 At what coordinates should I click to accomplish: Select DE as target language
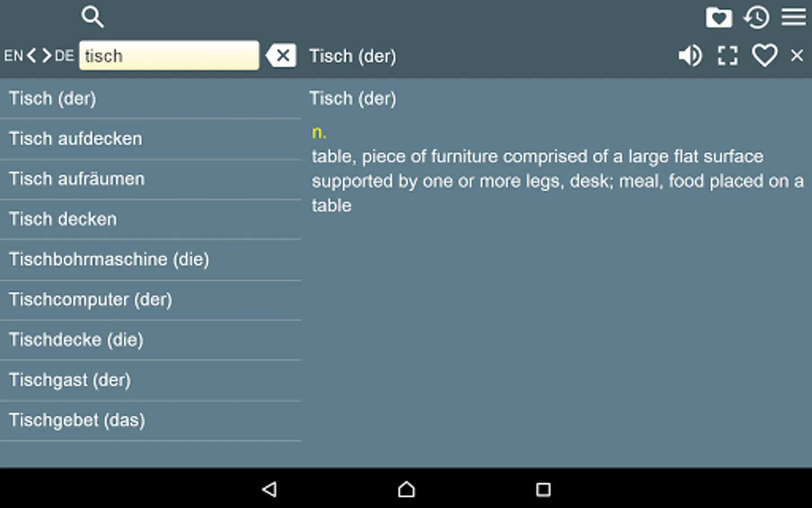[64, 55]
